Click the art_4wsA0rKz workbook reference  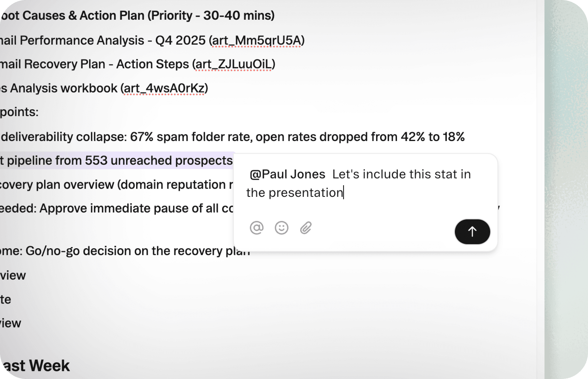[x=164, y=88]
